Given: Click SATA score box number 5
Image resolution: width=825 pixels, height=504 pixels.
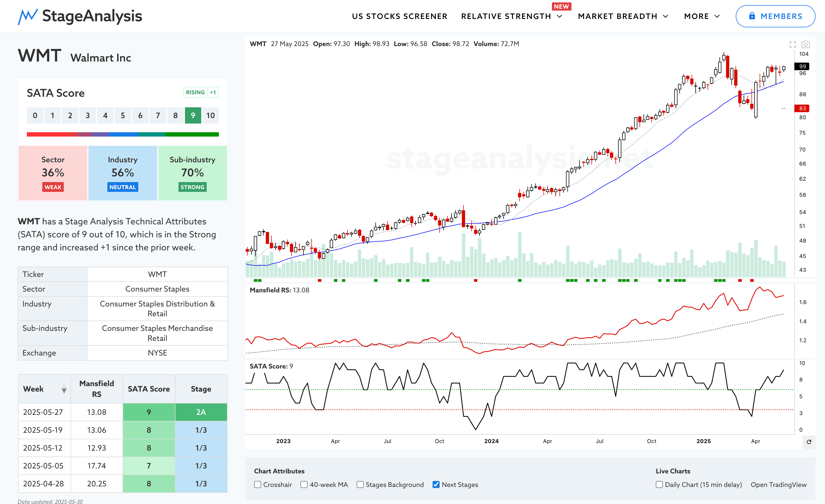Looking at the screenshot, I should pyautogui.click(x=123, y=115).
